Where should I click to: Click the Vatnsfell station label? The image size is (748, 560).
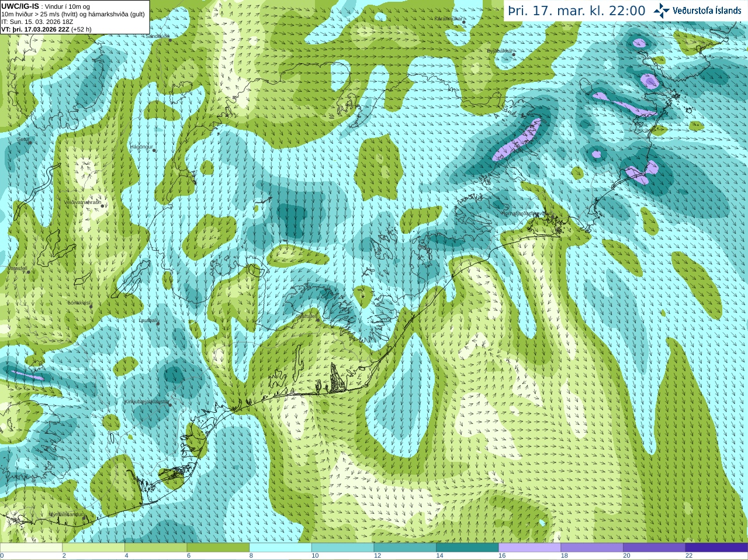(18, 269)
